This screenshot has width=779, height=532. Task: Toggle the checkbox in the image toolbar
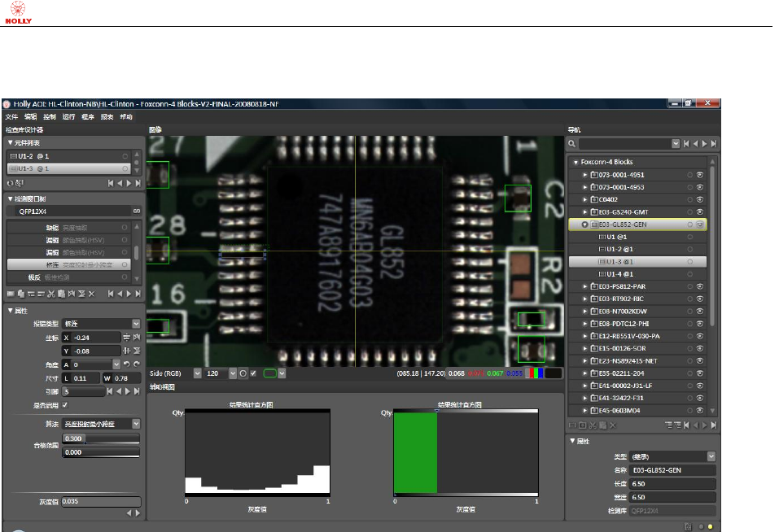click(x=253, y=373)
